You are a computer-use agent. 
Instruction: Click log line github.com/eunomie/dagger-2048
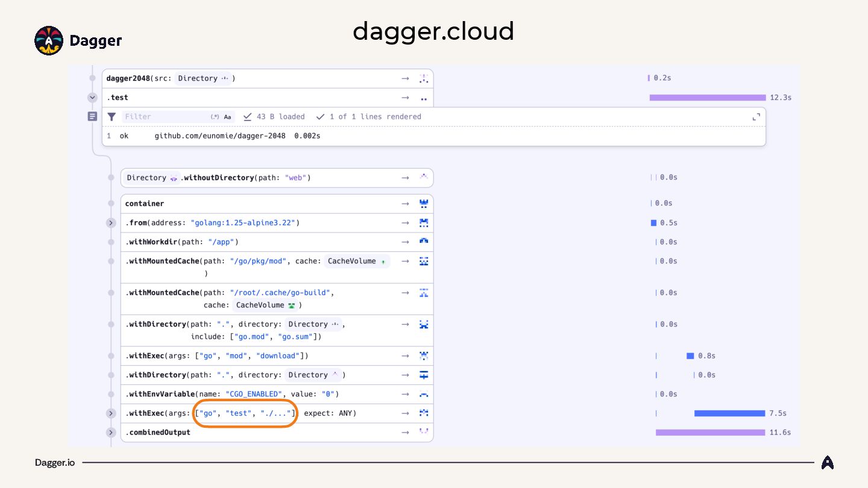click(x=220, y=136)
